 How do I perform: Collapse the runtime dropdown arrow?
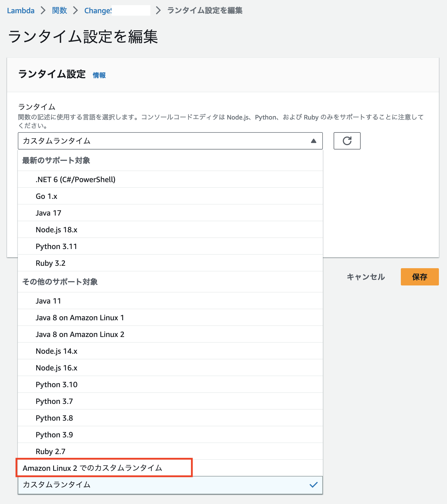[x=313, y=141]
